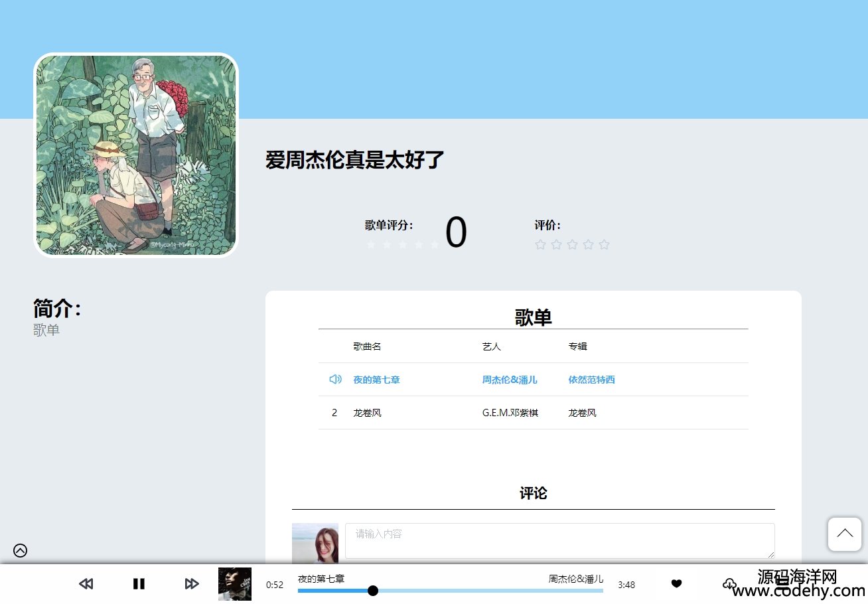868x604 pixels.
Task: Open artist 周杰伦&潘儿 in the playlist table
Action: pyautogui.click(x=510, y=380)
